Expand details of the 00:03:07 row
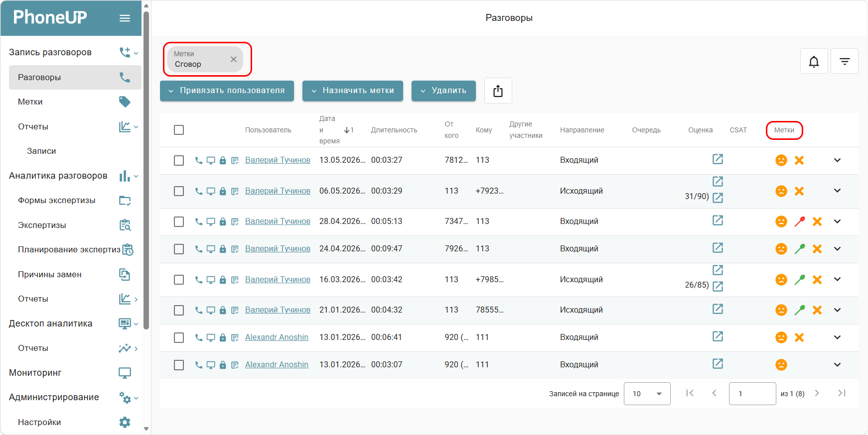Viewport: 868px width, 435px height. click(x=837, y=365)
